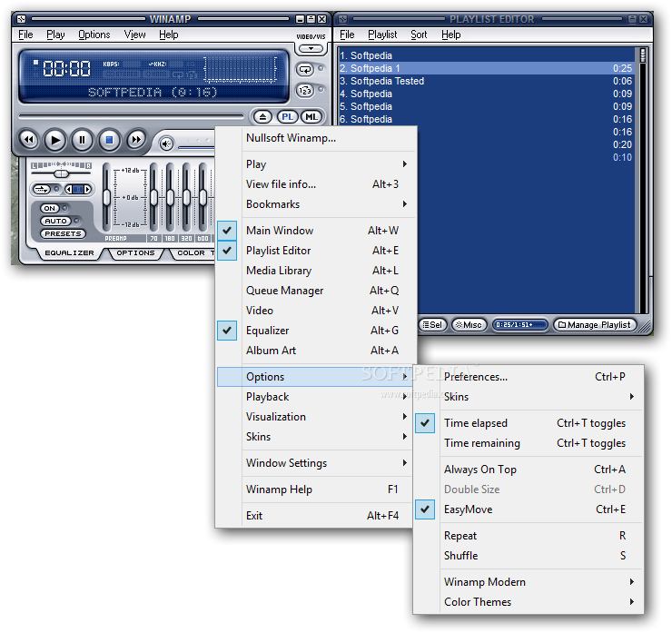
Task: Uncheck Main Window in context menu
Action: [x=316, y=231]
